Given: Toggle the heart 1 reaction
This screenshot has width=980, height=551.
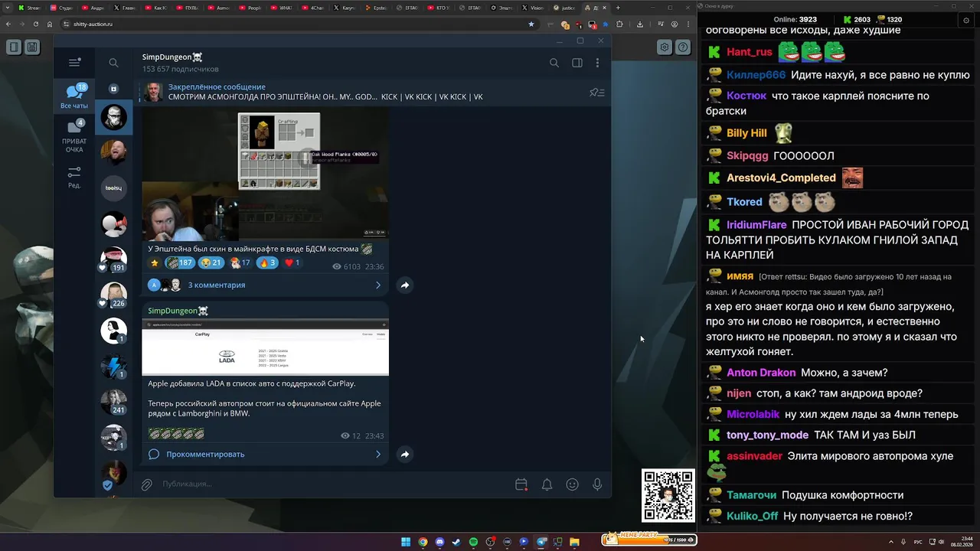Looking at the screenshot, I should click(x=292, y=262).
